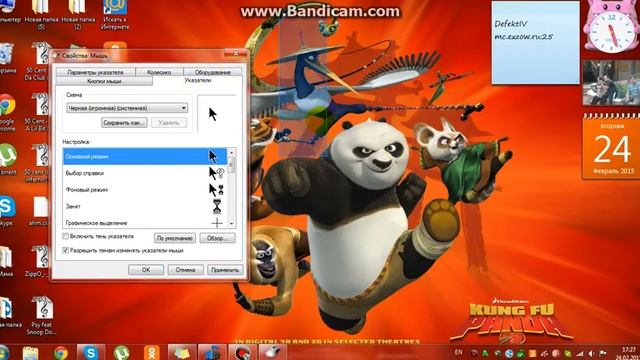Click the photo slideshow gadget

[611, 83]
